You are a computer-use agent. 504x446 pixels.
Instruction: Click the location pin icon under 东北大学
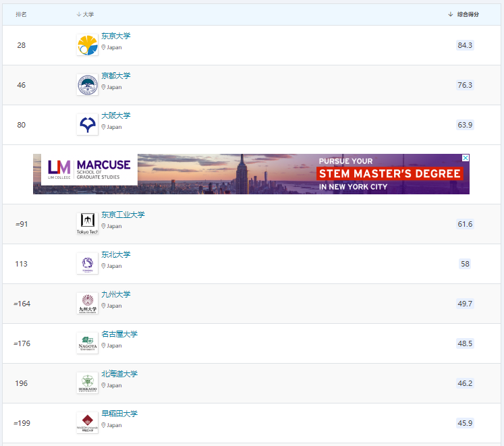(103, 266)
